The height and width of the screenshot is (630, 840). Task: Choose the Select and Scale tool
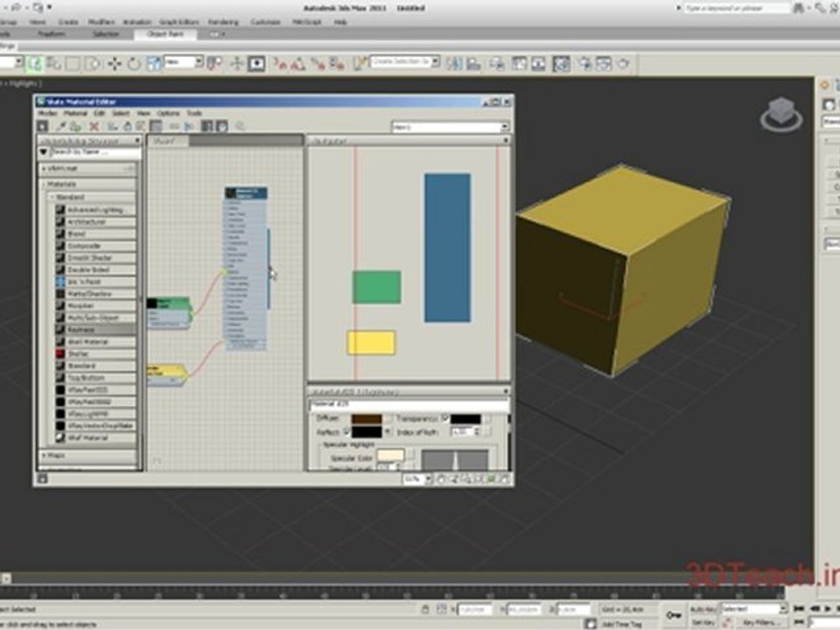(154, 64)
